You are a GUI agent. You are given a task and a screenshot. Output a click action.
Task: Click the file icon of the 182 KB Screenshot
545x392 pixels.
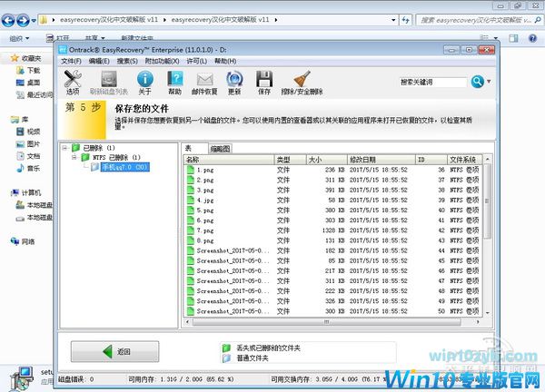pos(190,250)
